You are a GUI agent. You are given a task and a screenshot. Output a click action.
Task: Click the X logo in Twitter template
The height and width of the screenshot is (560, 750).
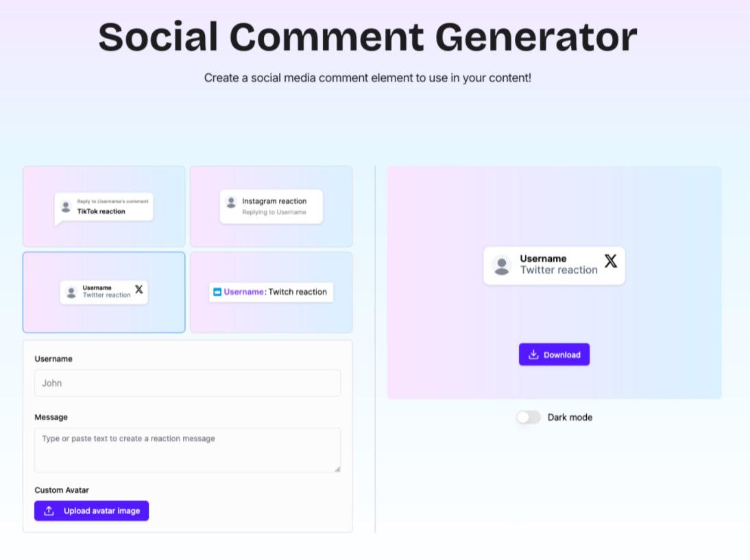(139, 289)
